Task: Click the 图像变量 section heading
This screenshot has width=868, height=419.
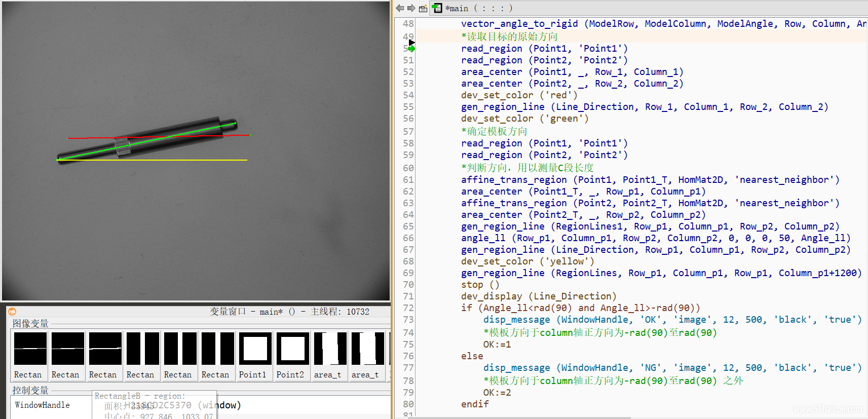Action: [x=30, y=323]
